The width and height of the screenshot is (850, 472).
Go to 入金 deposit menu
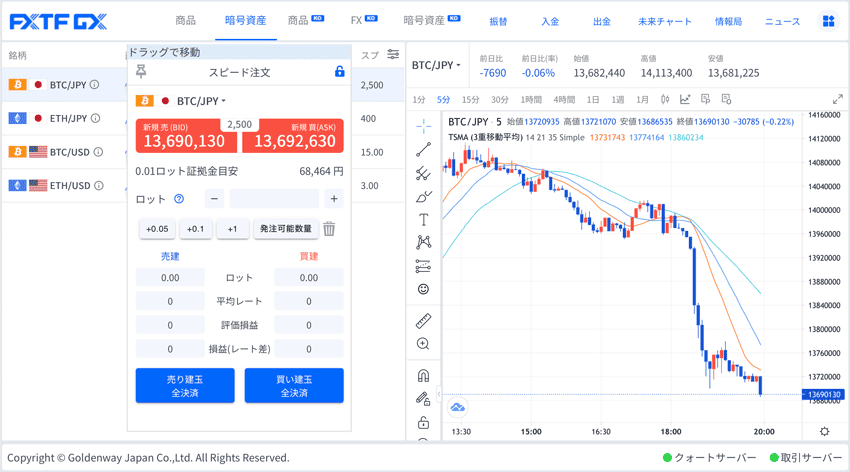click(550, 22)
